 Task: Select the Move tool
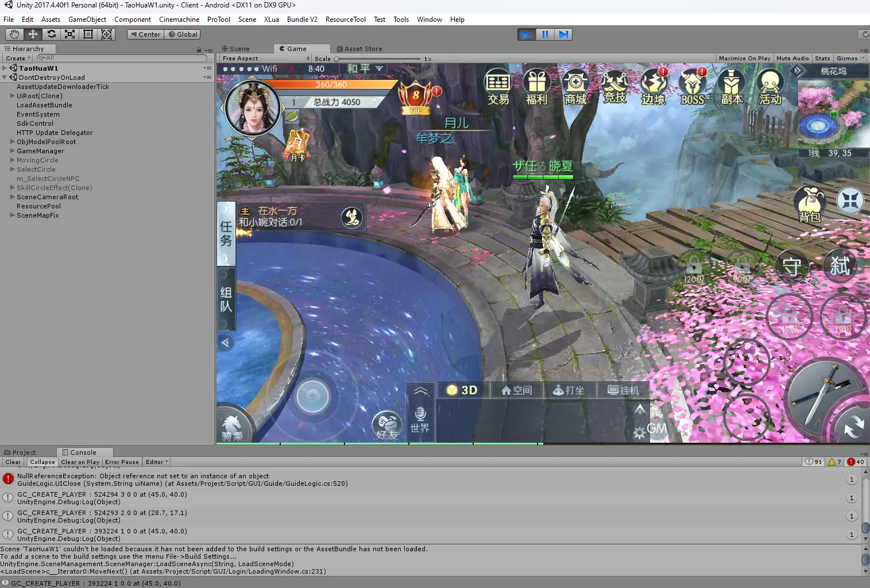pos(33,34)
